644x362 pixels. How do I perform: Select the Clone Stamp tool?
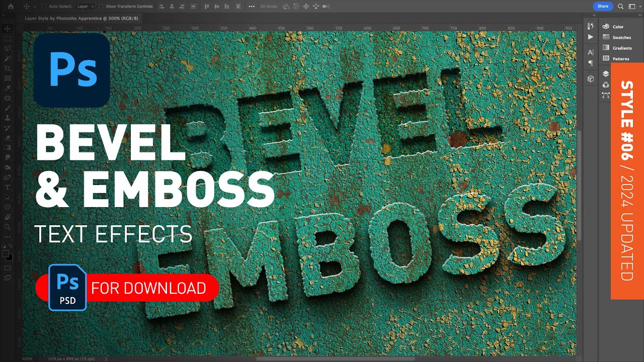8,118
